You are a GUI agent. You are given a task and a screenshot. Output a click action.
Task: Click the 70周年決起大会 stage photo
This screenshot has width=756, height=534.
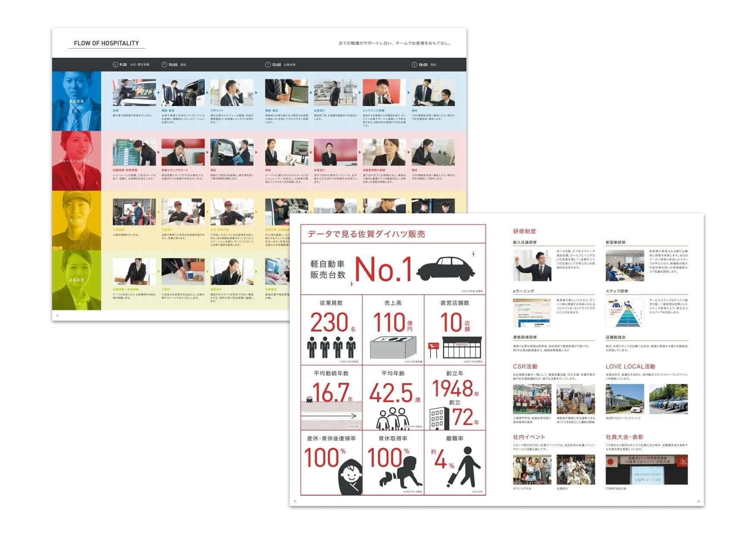tap(647, 469)
